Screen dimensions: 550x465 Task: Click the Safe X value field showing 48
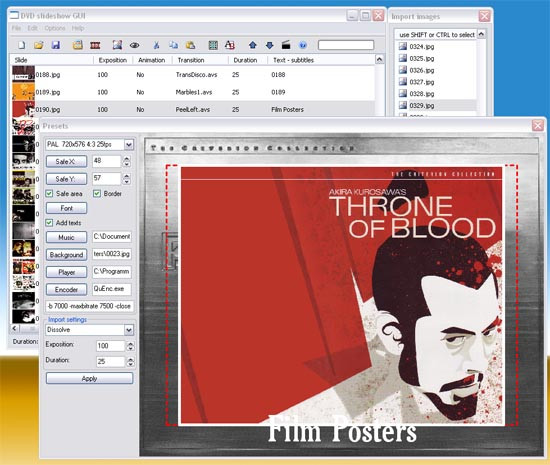(x=107, y=161)
